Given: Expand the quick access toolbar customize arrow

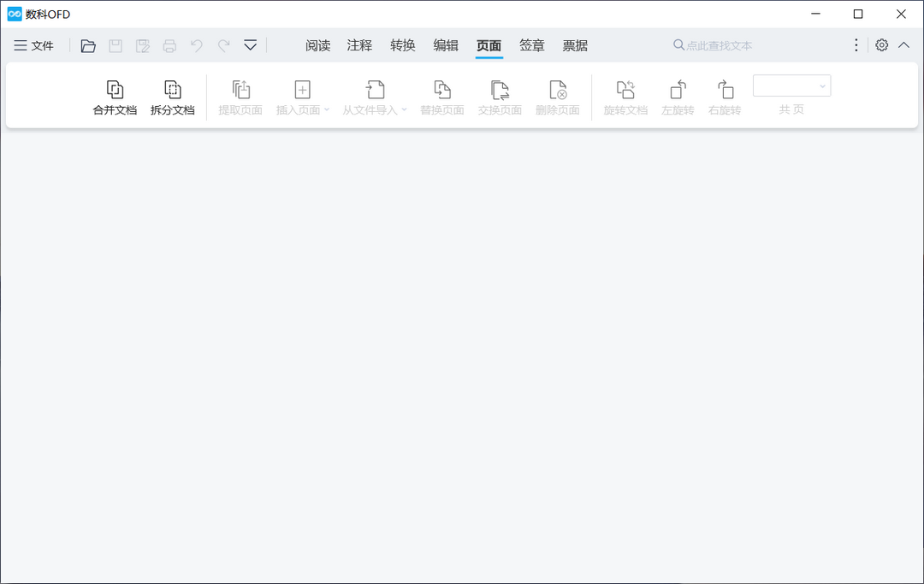Looking at the screenshot, I should [x=250, y=46].
